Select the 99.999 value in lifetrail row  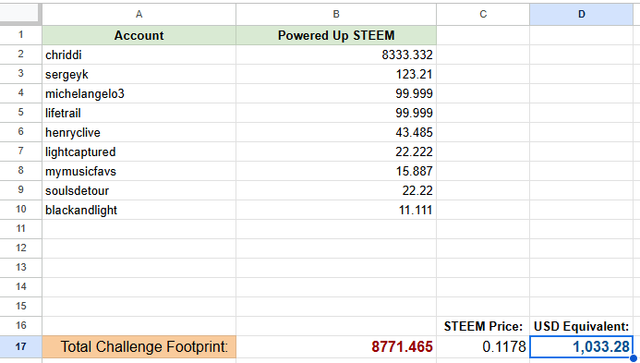pos(336,113)
